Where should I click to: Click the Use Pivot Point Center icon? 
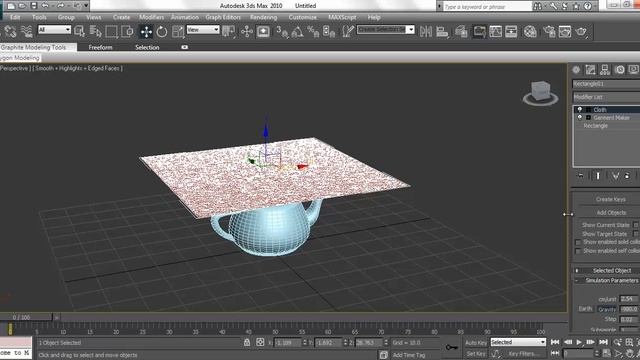(x=229, y=31)
